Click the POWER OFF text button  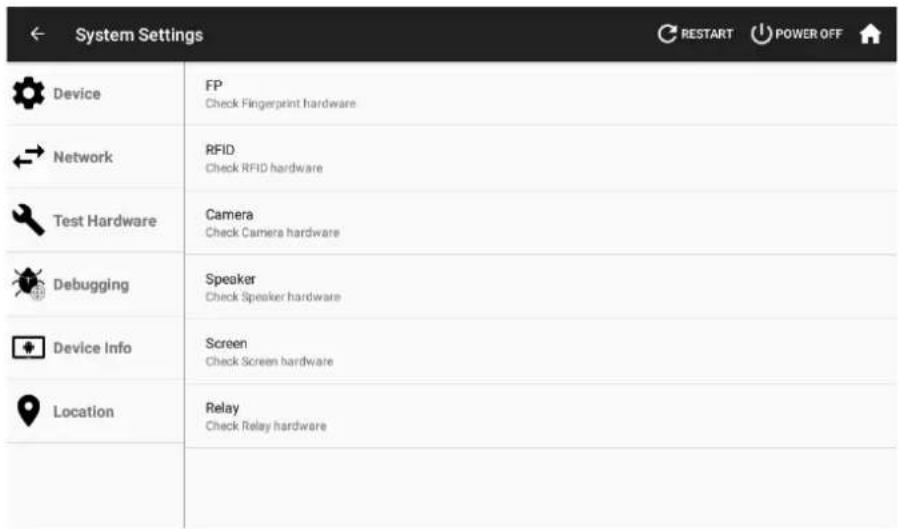808,34
